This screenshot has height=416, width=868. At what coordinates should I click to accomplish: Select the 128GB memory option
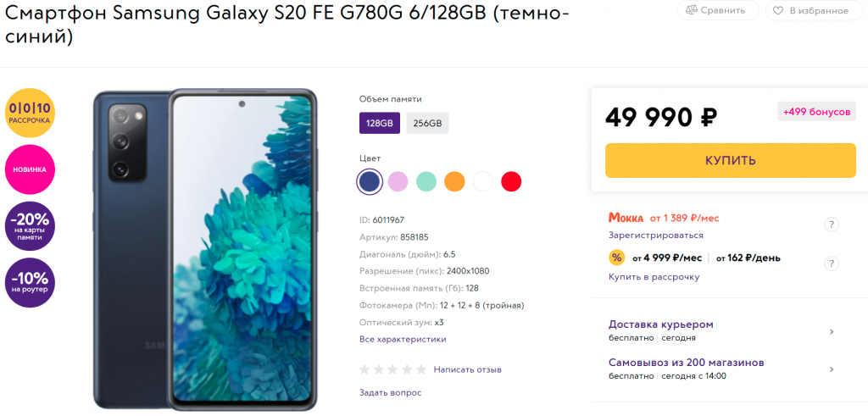(x=379, y=123)
